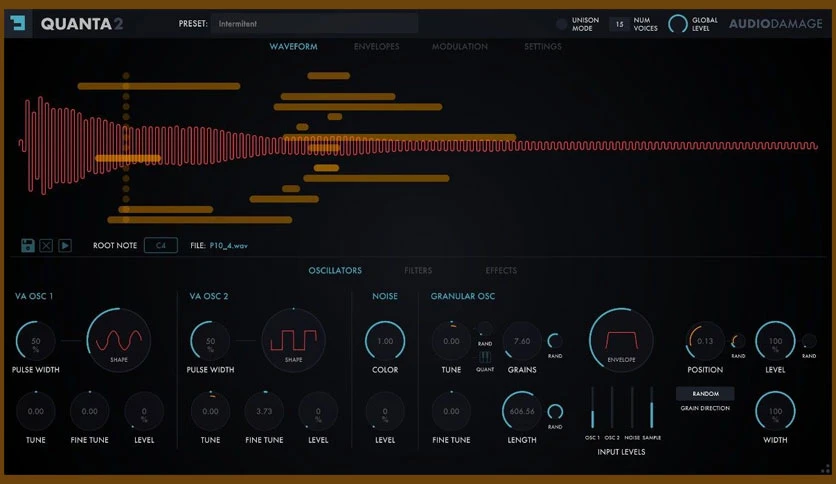Viewport: 836px width, 484px height.
Task: Click the VA OSC 1 Level knob
Action: pos(144,412)
